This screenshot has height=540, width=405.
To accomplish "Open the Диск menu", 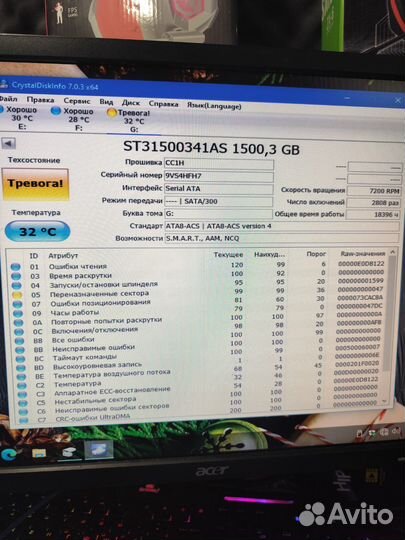I will [131, 103].
